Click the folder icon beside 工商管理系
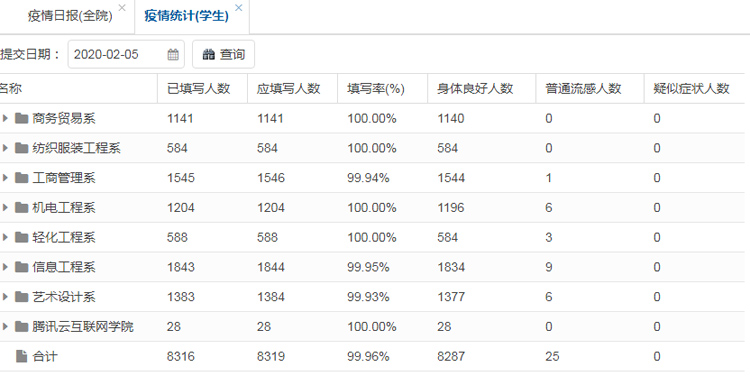The height and width of the screenshot is (376, 750). click(21, 178)
